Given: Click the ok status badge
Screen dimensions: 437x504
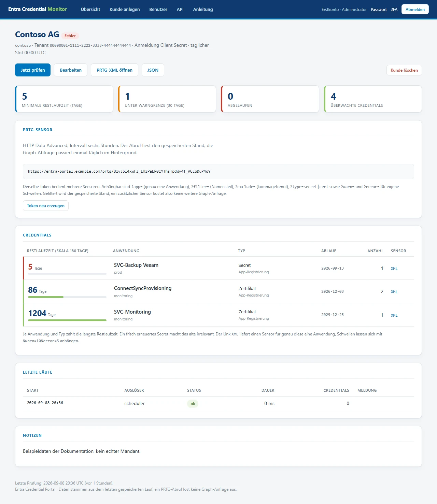Looking at the screenshot, I should point(193,404).
